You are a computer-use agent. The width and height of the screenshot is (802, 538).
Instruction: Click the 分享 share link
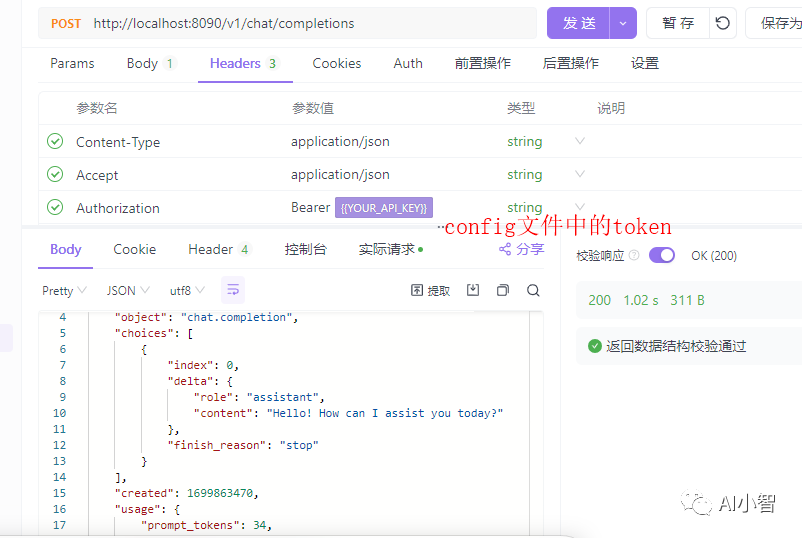[x=521, y=250]
